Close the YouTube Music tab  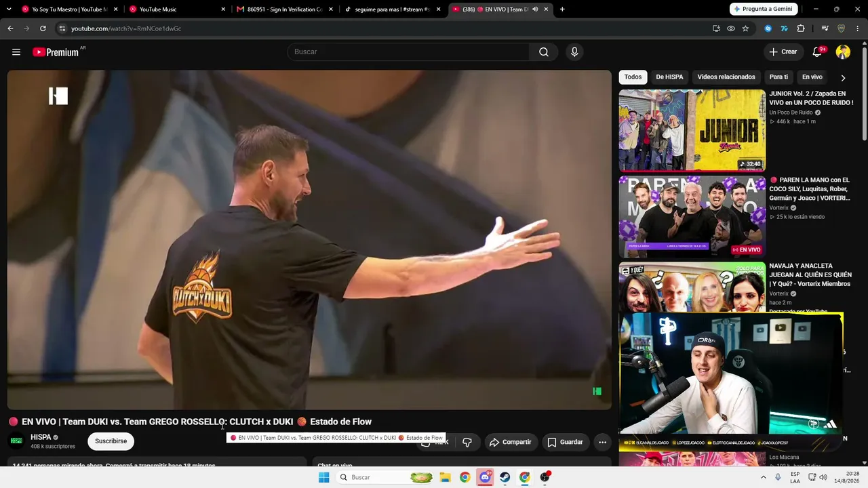click(223, 9)
